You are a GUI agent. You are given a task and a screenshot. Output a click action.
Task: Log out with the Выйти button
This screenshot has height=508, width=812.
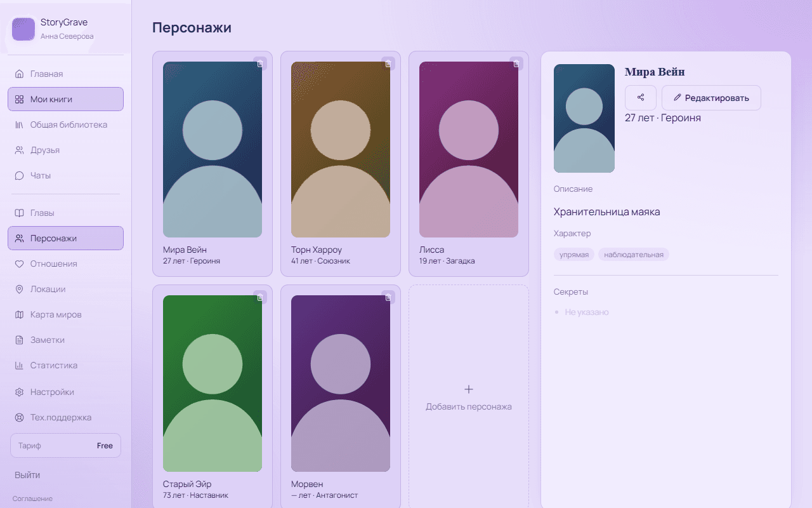[27, 475]
